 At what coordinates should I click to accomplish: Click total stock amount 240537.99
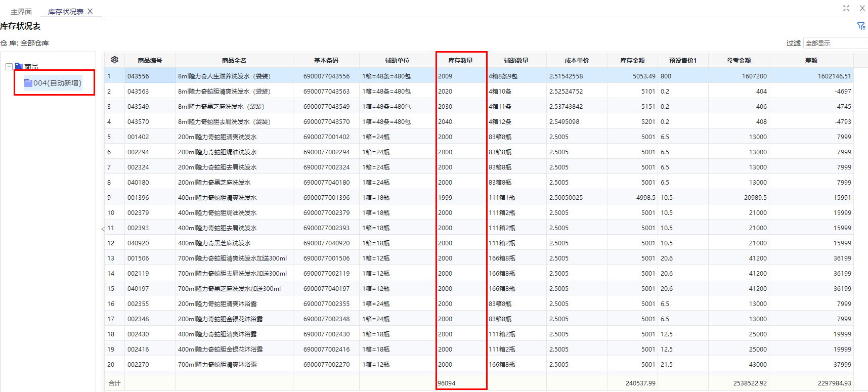click(640, 383)
